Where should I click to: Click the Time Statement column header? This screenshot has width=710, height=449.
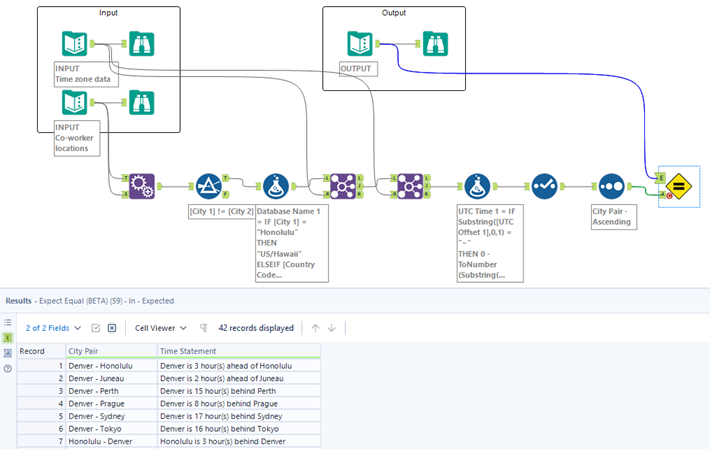click(239, 351)
